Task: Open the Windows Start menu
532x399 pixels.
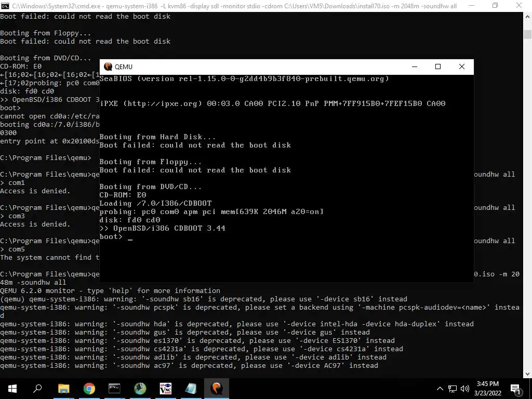Action: pyautogui.click(x=12, y=389)
